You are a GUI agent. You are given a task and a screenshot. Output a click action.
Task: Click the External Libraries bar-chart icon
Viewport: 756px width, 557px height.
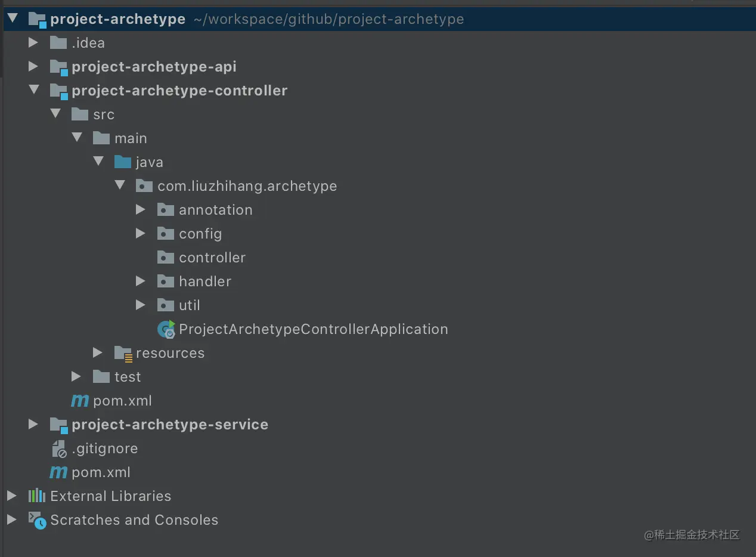click(37, 496)
